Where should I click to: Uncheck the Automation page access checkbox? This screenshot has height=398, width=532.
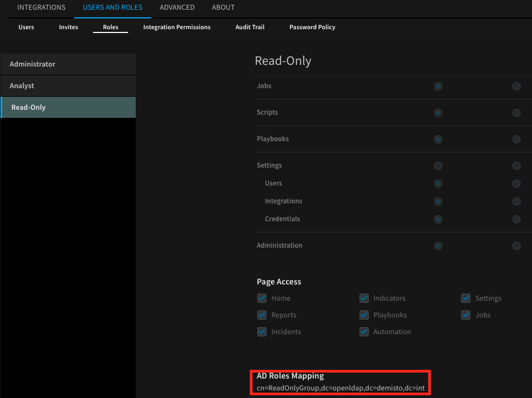[364, 332]
